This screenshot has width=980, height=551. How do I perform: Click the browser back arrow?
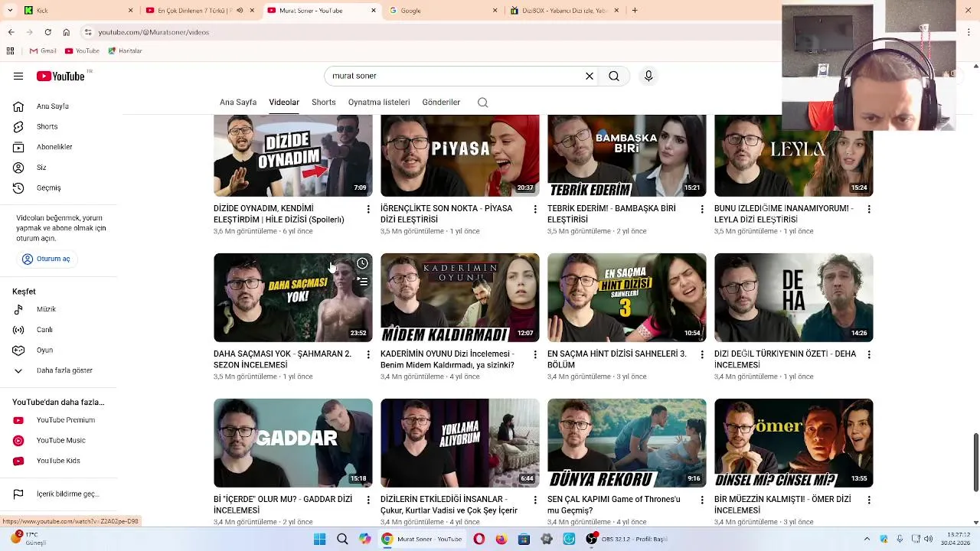pyautogui.click(x=11, y=32)
